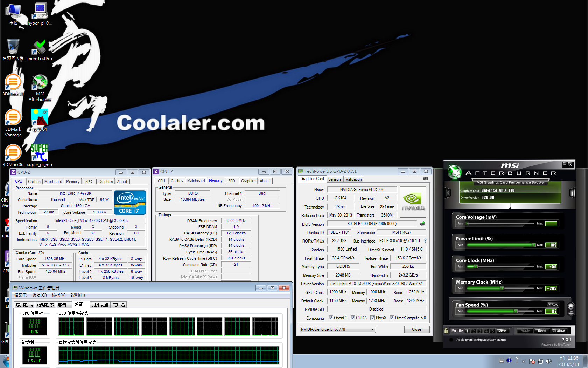This screenshot has height=368, width=588.
Task: Click the blue help tray icon
Action: 509,360
